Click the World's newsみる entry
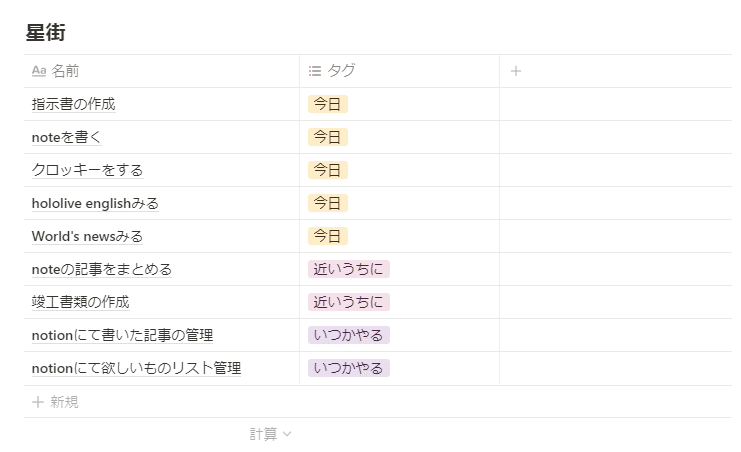 point(87,236)
